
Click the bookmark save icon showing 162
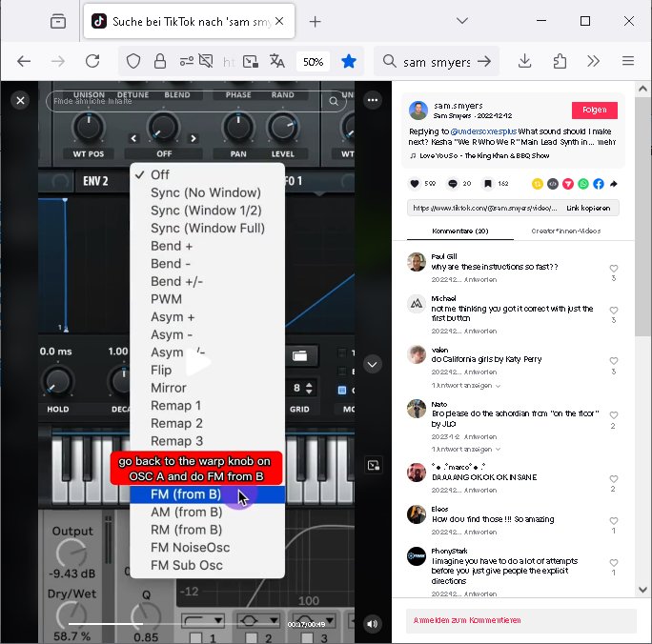(487, 184)
